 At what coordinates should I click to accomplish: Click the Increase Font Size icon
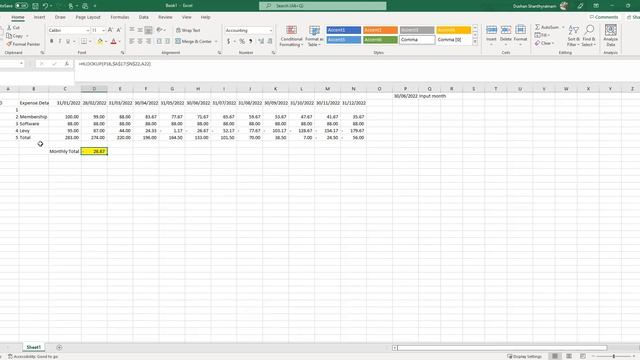click(x=110, y=30)
